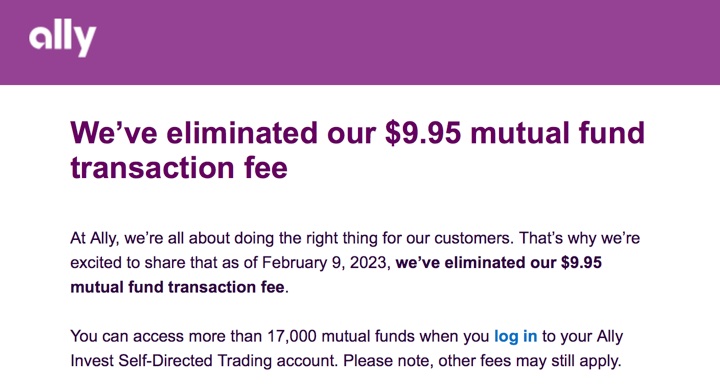Image resolution: width=720 pixels, height=392 pixels.
Task: Click the 'February 9, 2023' date text
Action: coord(326,263)
